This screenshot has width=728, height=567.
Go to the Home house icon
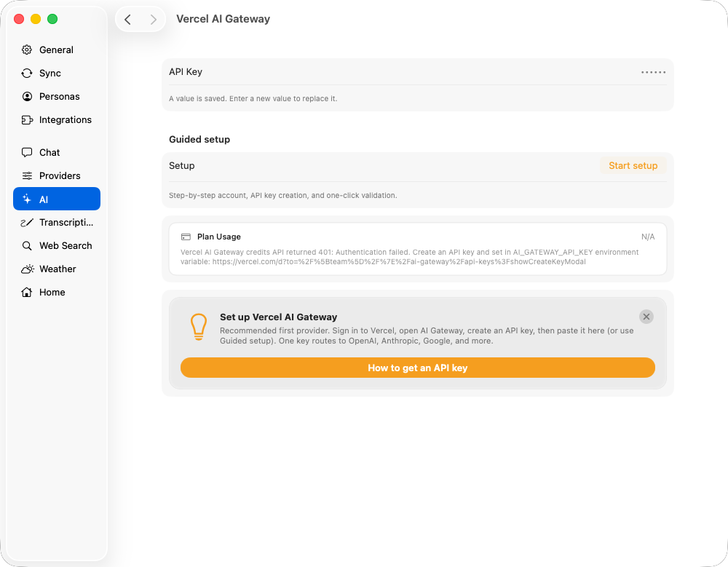[27, 292]
